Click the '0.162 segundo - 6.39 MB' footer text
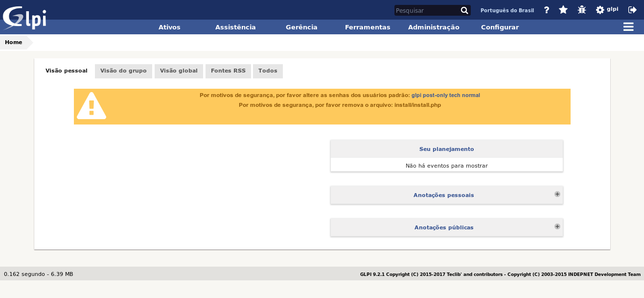Viewport: 644px width, 298px height. pyautogui.click(x=39, y=274)
